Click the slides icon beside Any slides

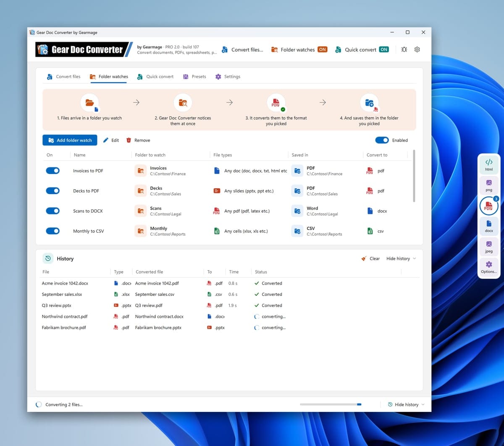tap(217, 191)
